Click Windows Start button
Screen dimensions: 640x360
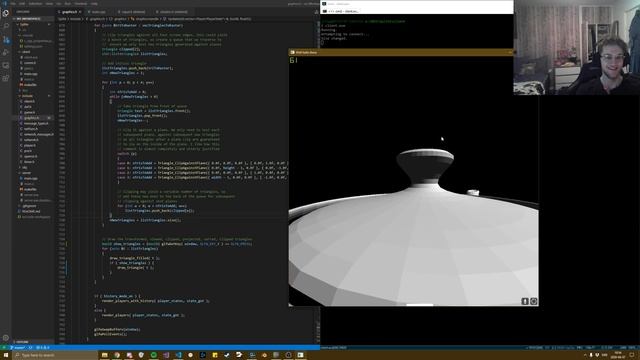[x=5, y=355]
